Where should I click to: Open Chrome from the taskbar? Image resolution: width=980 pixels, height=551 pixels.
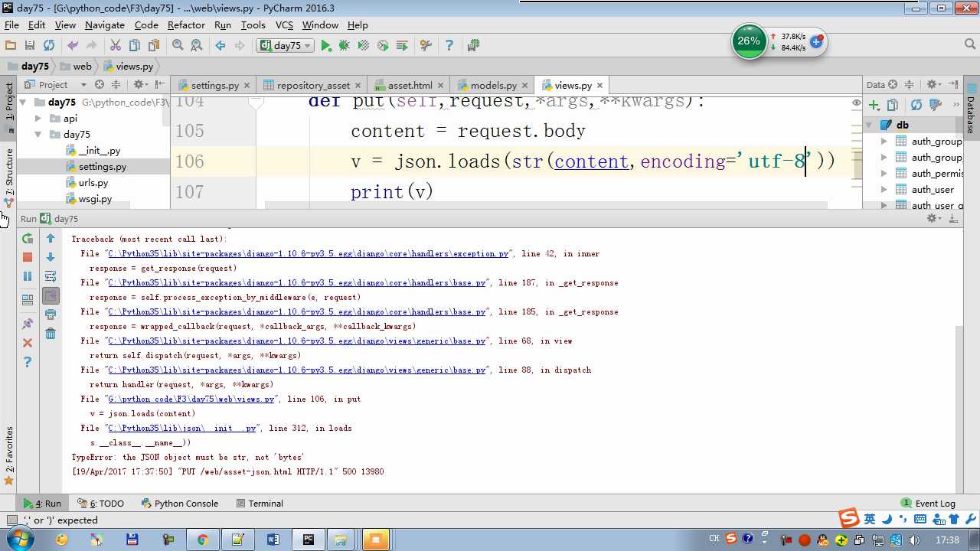click(202, 540)
